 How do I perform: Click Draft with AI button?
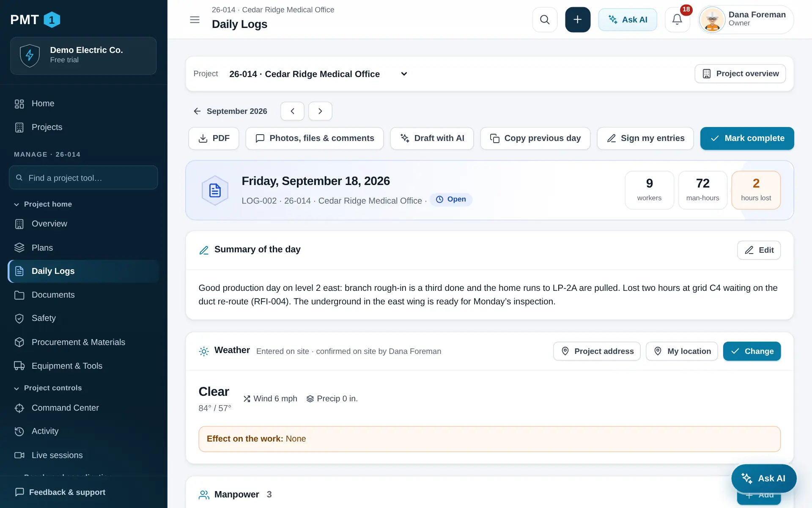[432, 138]
